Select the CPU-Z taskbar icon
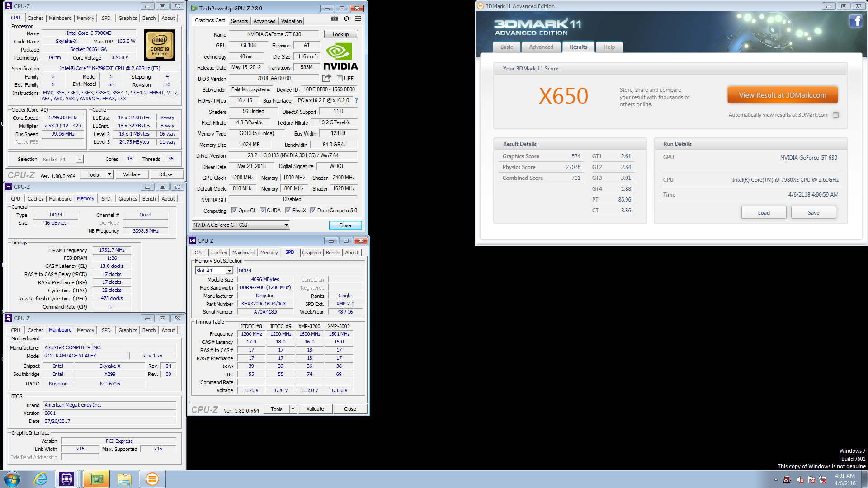The height and width of the screenshot is (488, 868). (x=66, y=479)
